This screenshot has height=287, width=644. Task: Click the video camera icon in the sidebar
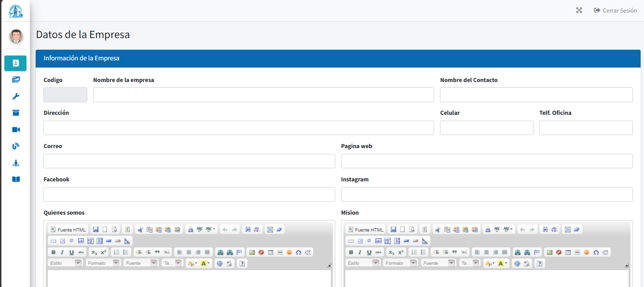pos(15,129)
